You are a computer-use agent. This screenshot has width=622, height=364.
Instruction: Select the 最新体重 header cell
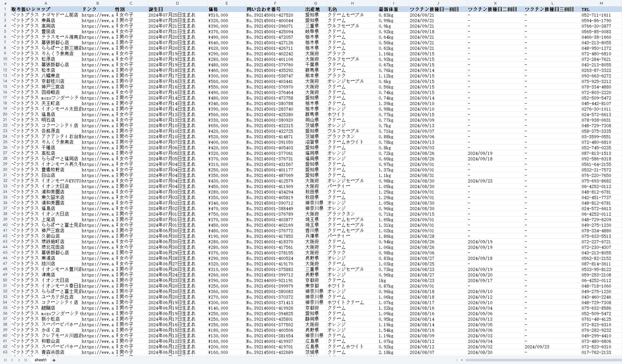point(393,9)
